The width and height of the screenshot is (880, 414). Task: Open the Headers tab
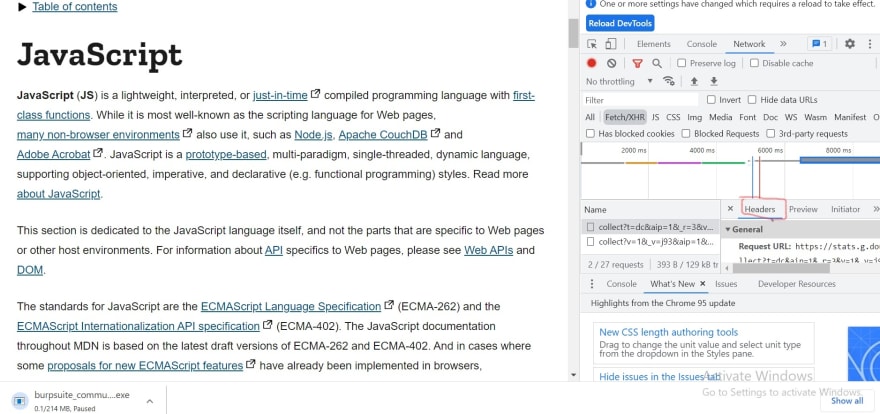point(760,209)
